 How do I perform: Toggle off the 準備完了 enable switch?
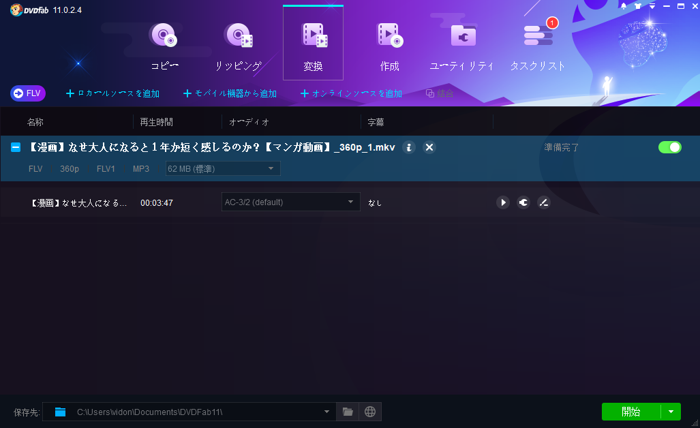670,147
